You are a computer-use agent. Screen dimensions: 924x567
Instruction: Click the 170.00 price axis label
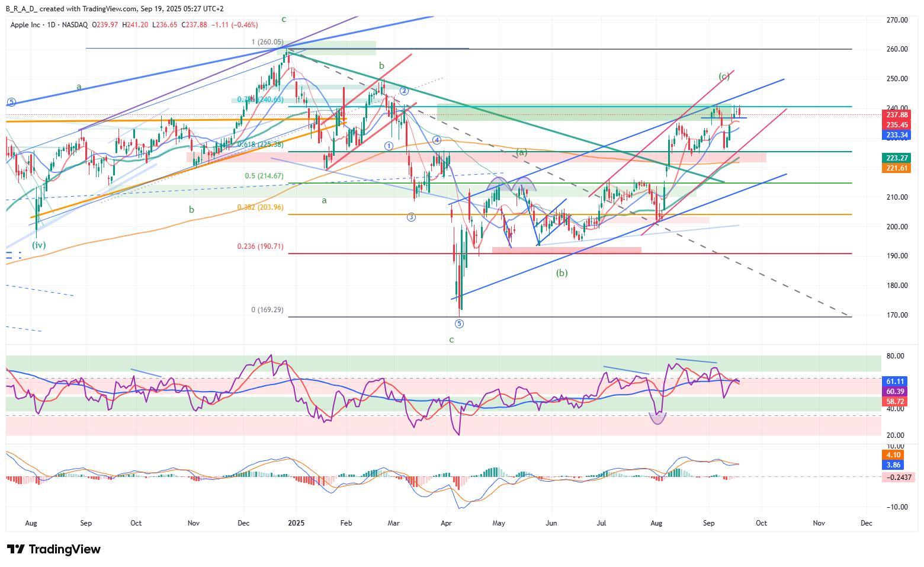point(897,315)
